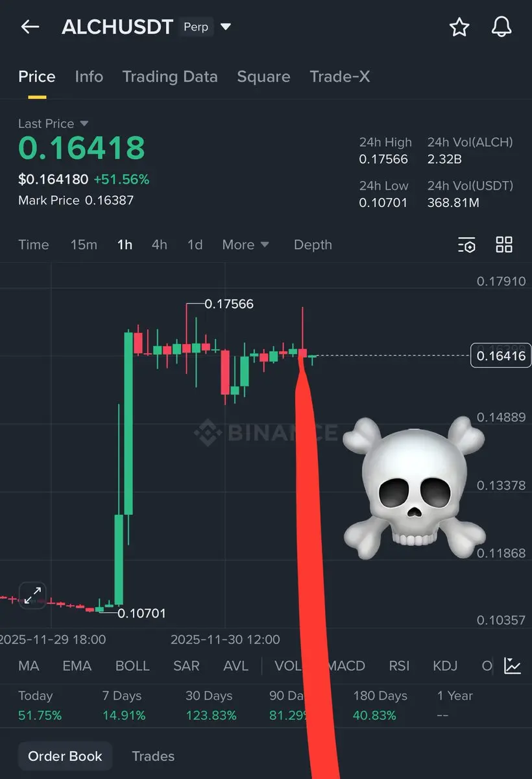This screenshot has width=532, height=779.
Task: Open indicator line chart icon after KDJ
Action: [513, 666]
